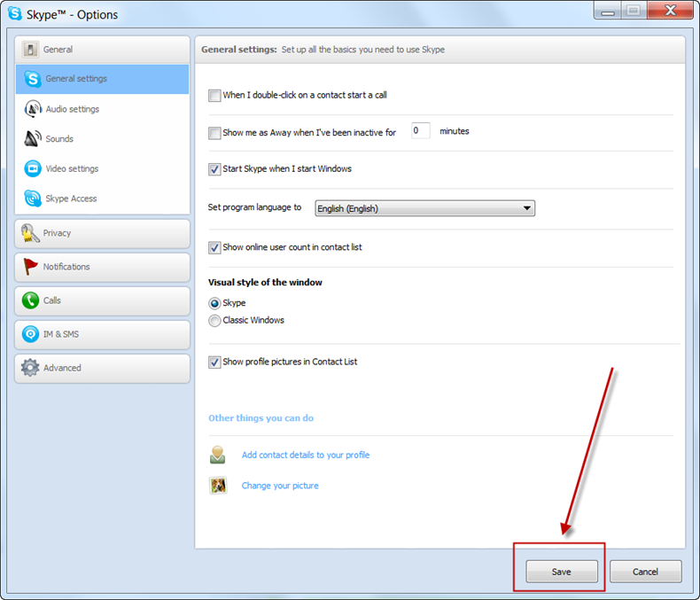Click the Sounds speaker icon
This screenshot has width=700, height=600.
tap(33, 139)
